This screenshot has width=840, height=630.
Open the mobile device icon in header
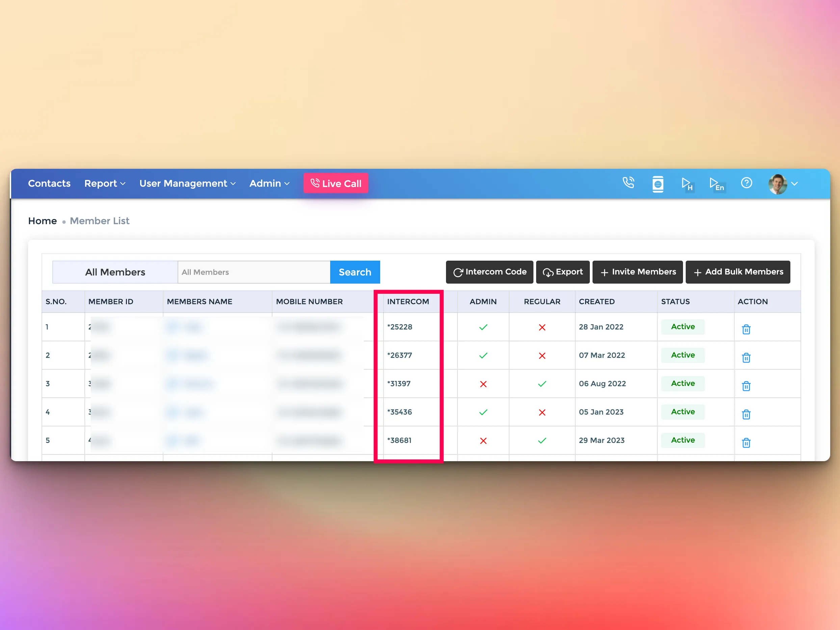coord(658,184)
